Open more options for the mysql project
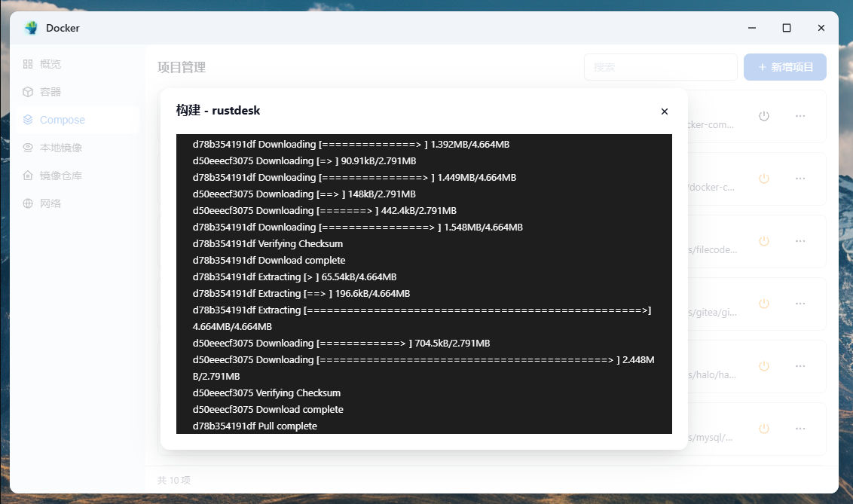Screen dimensions: 853x504 800,429
